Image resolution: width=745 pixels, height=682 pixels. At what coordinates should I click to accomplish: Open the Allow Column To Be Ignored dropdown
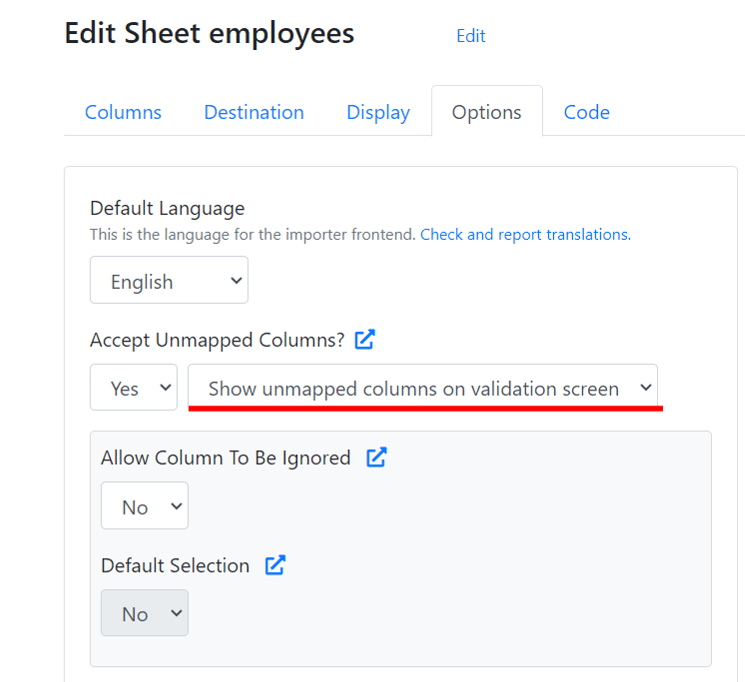coord(144,505)
